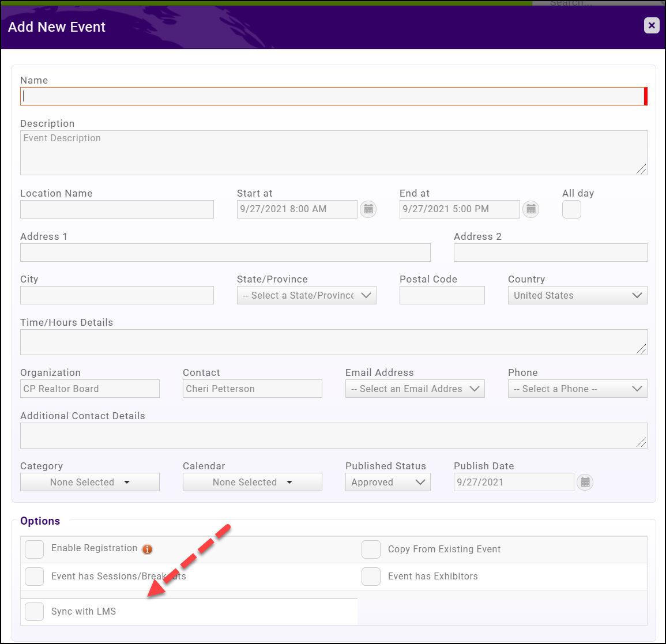666x644 pixels.
Task: Check the All day checkbox
Action: coord(571,209)
